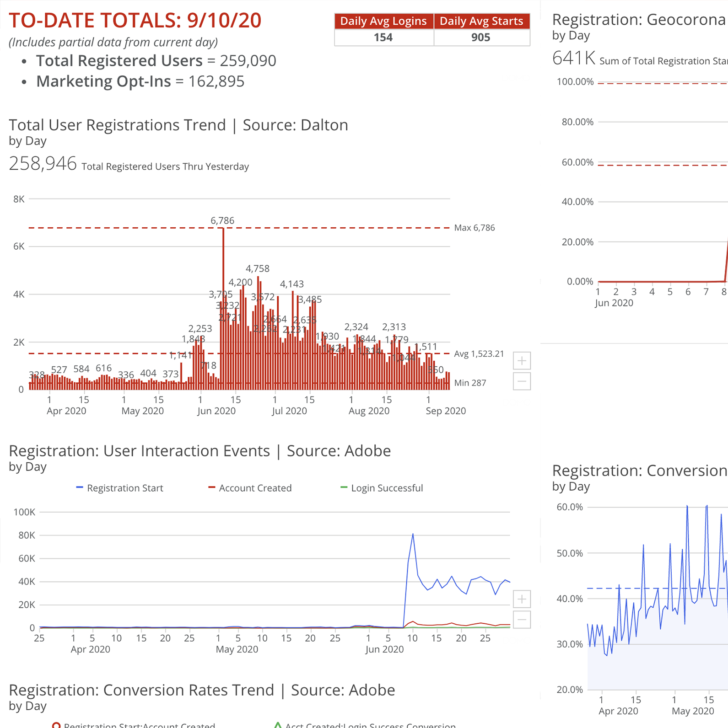Viewport: 728px width, 728px height.
Task: Zoom out on User Interaction Events chart
Action: click(522, 620)
